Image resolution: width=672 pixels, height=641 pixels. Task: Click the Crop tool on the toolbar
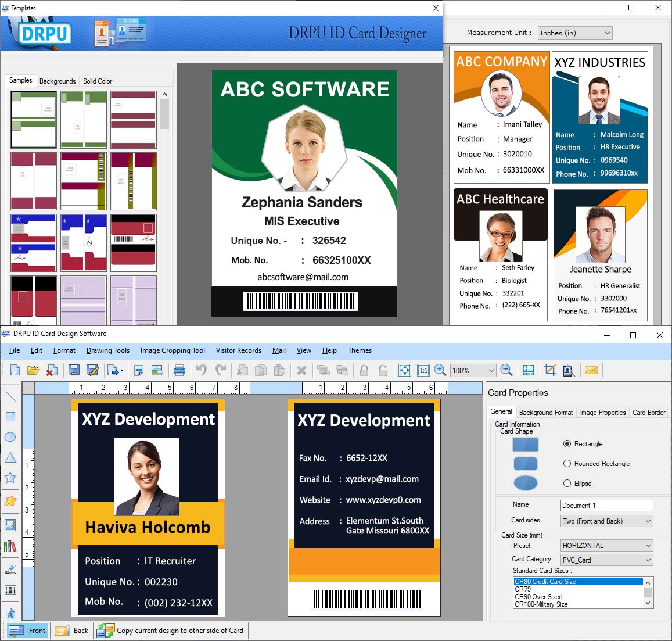550,370
